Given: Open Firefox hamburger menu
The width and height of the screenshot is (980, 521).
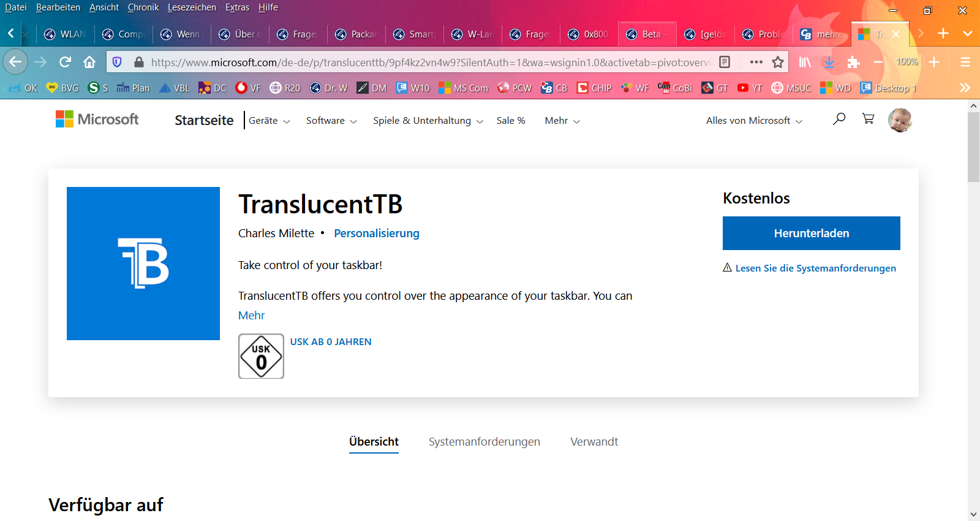Looking at the screenshot, I should point(965,62).
